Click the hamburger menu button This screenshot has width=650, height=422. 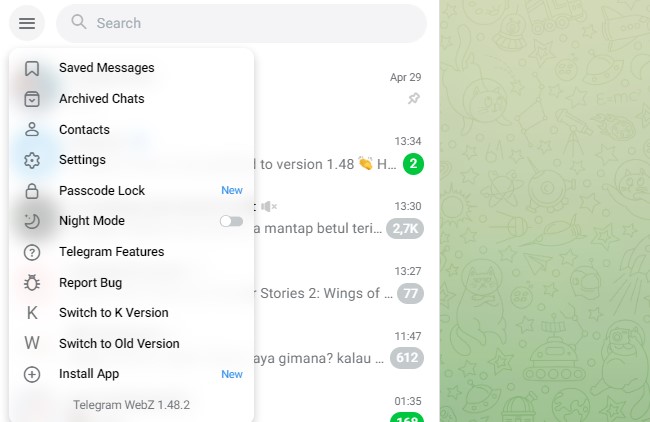tap(27, 23)
